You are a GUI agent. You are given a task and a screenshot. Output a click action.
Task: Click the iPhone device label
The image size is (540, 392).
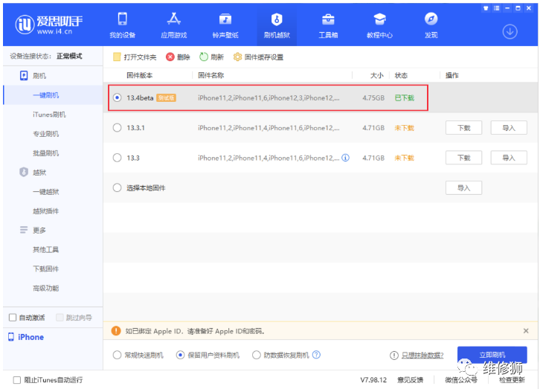click(x=30, y=337)
